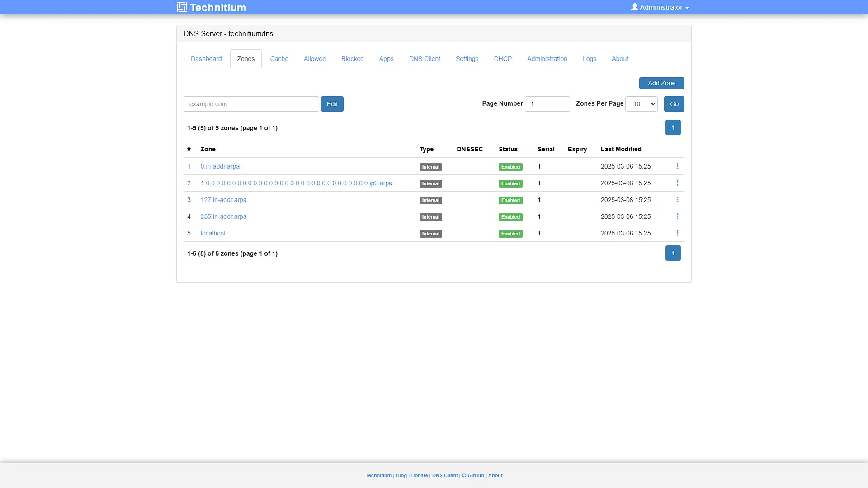Open options menu for 0.in-addr.arpa zone
The image size is (868, 488).
coord(677,166)
